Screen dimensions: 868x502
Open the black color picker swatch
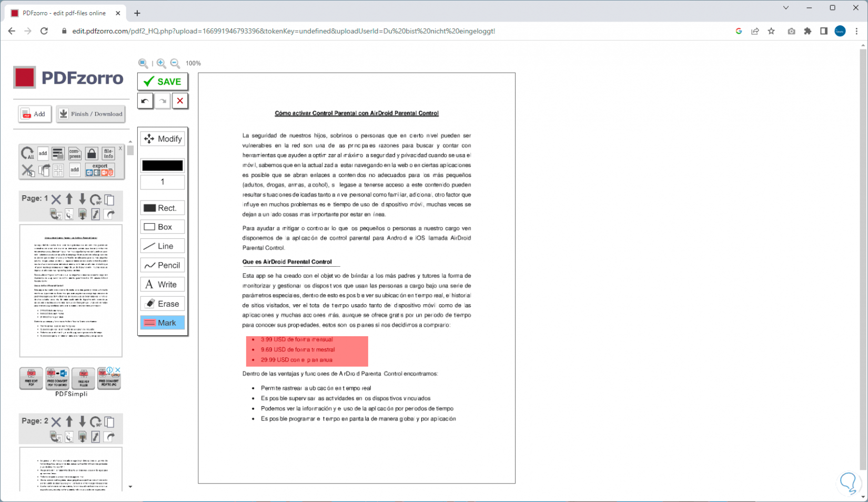pos(163,166)
